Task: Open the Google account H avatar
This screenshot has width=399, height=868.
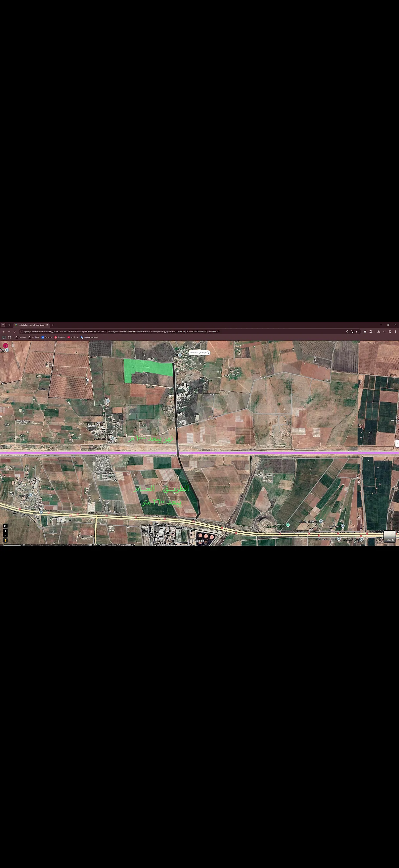Action: click(x=5, y=346)
